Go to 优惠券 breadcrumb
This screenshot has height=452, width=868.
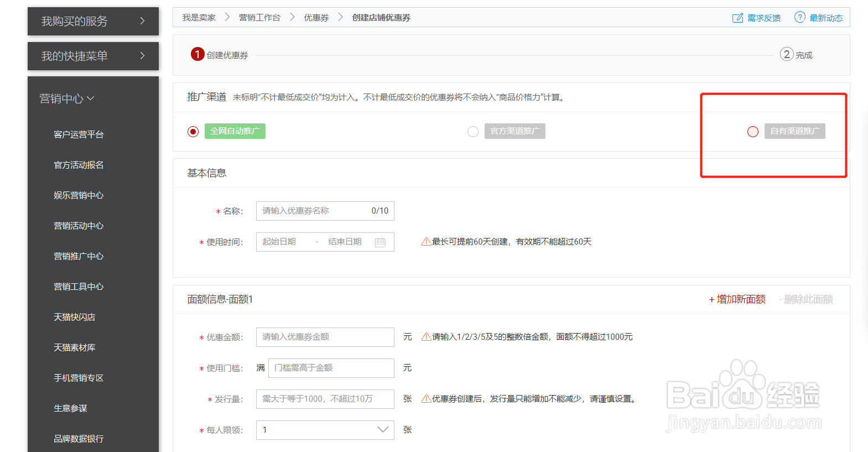[316, 18]
